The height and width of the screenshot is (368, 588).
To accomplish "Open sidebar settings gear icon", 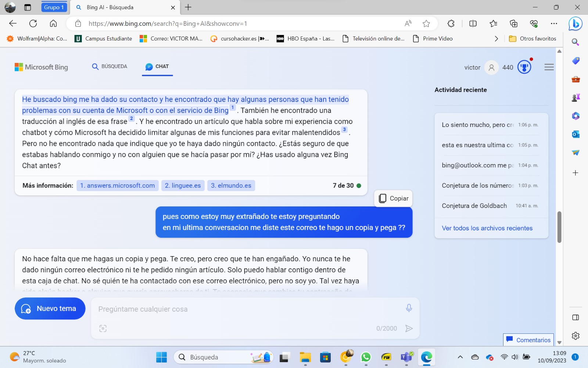I will pos(576,336).
